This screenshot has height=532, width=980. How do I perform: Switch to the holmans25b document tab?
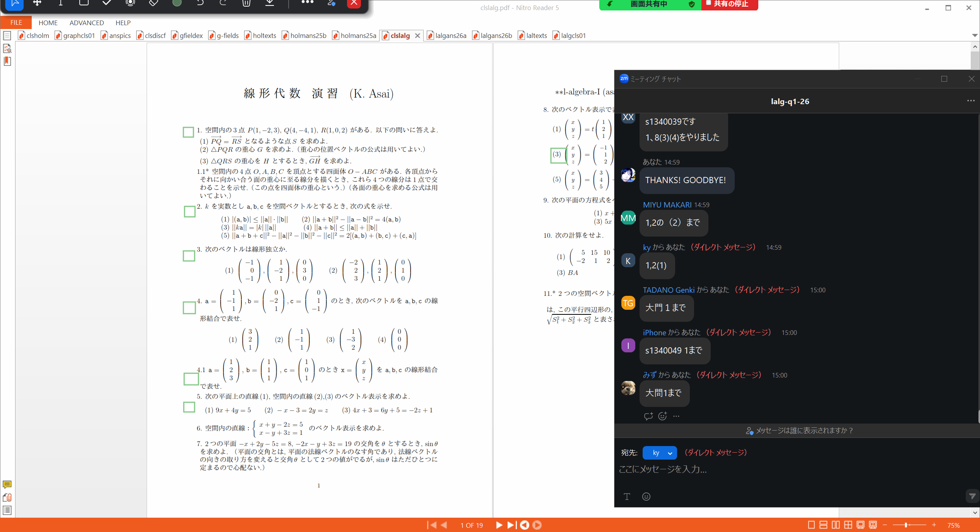pos(304,36)
